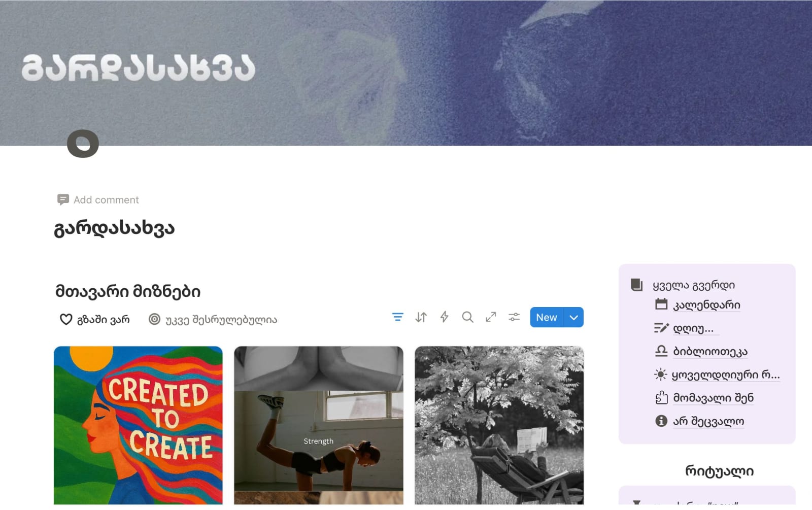
Task: Click the blue New button
Action: point(547,318)
